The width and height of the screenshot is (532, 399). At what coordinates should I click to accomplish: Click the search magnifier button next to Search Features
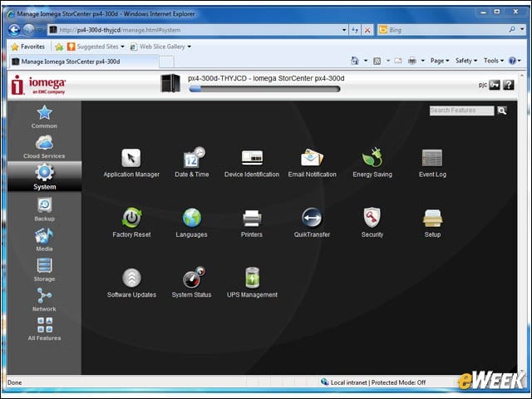[x=502, y=111]
